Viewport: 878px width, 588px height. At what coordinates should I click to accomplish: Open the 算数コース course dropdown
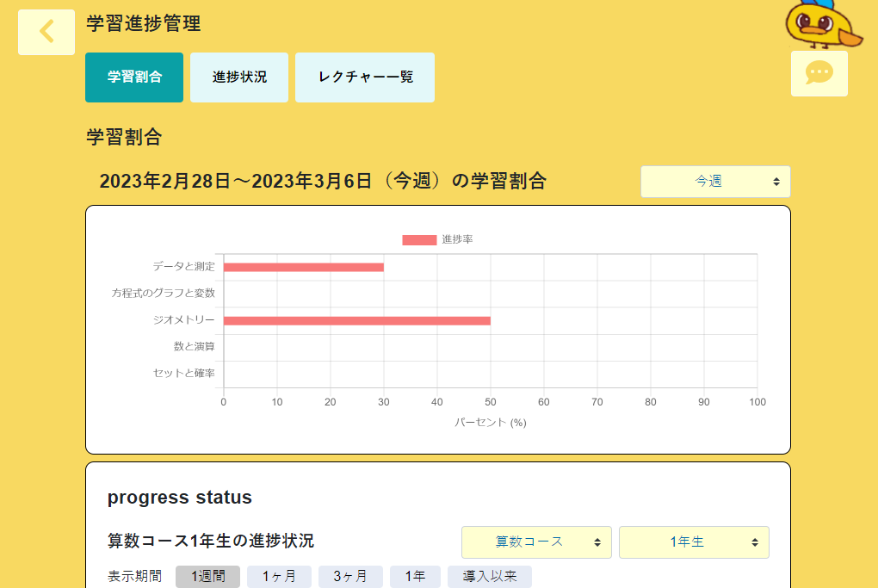pos(536,542)
